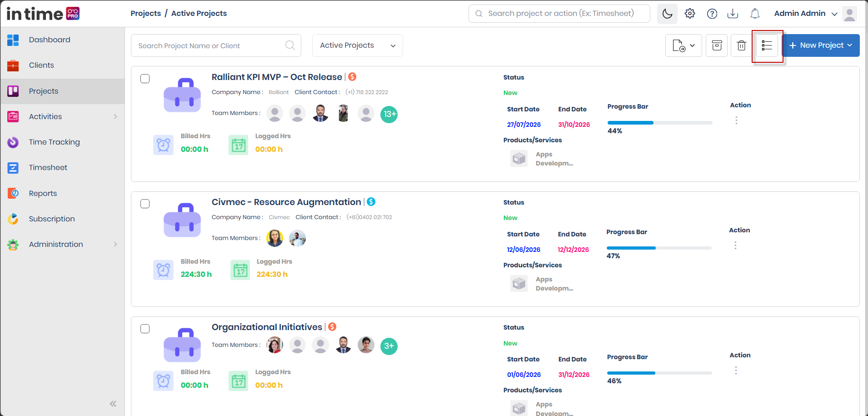Image resolution: width=868 pixels, height=416 pixels.
Task: Select Organizational Initiatives checkbox
Action: (145, 329)
